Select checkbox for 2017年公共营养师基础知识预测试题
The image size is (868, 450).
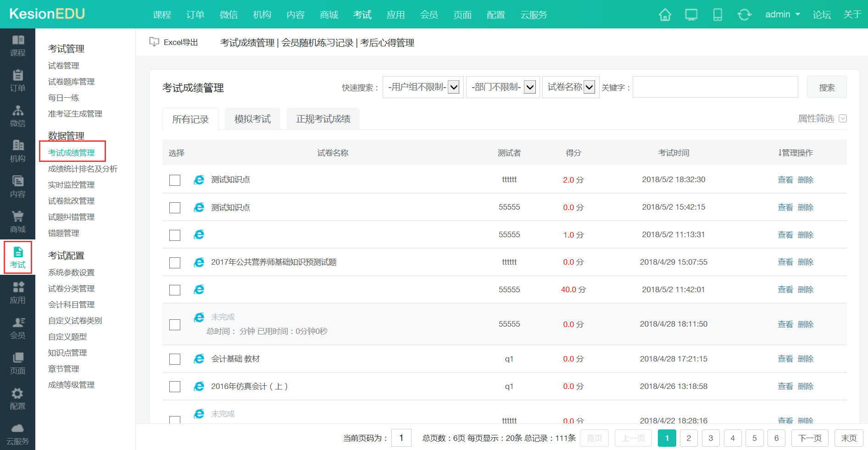[175, 263]
